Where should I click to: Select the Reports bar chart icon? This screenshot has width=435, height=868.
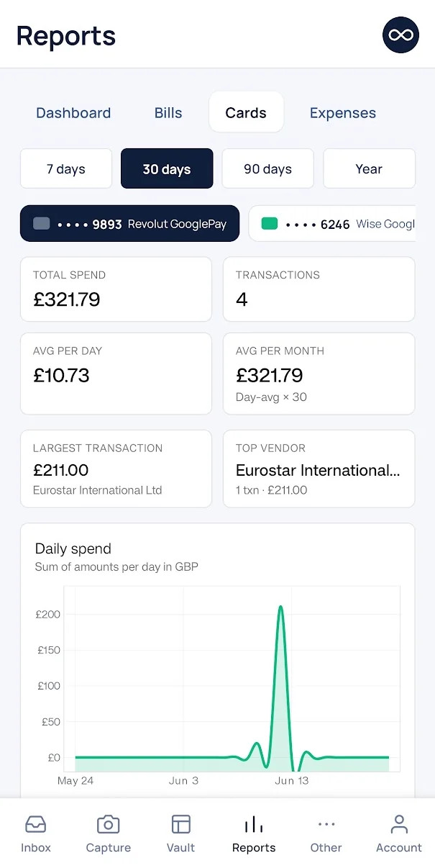pos(253,824)
